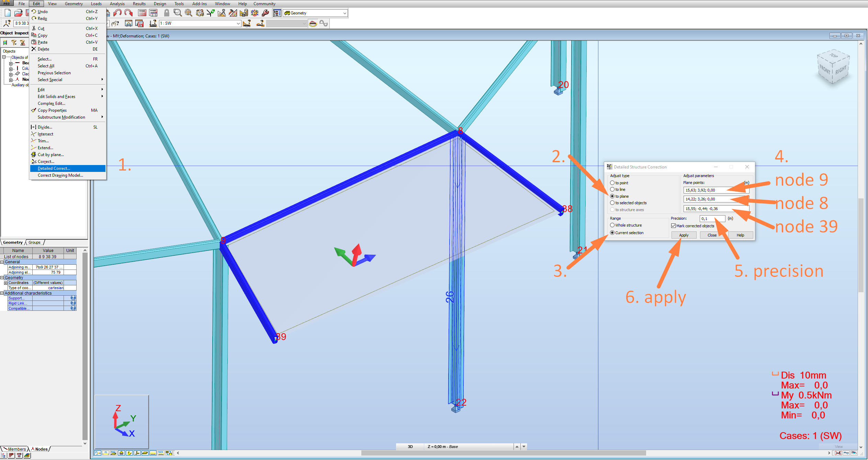Create a new project with the blank page icon
This screenshot has width=868, height=460.
7,12
